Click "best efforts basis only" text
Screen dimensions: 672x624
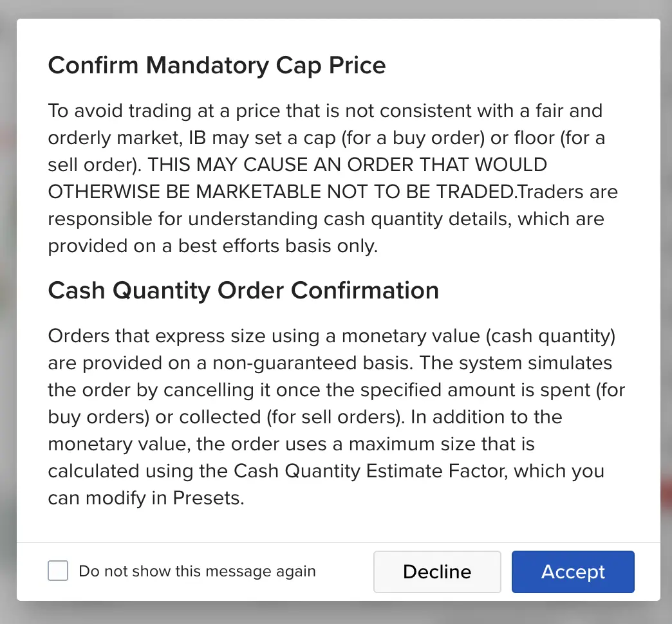277,246
